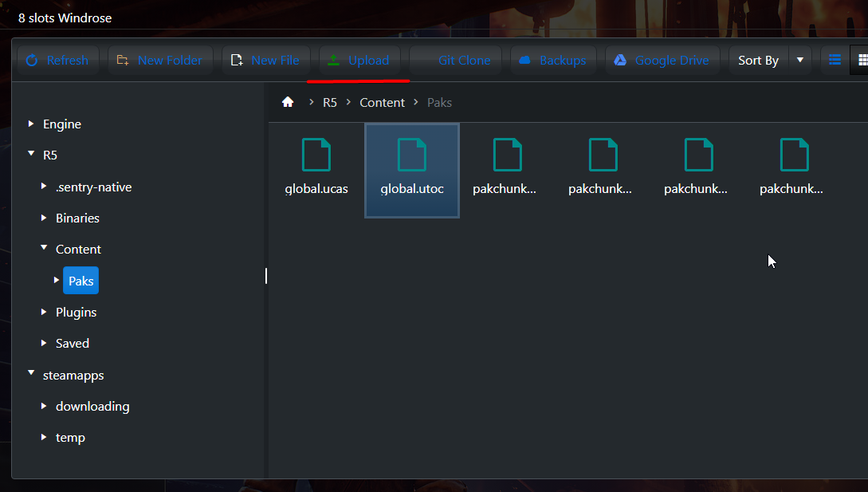This screenshot has width=868, height=492.
Task: Collapse the R5 folder in tree
Action: [31, 155]
